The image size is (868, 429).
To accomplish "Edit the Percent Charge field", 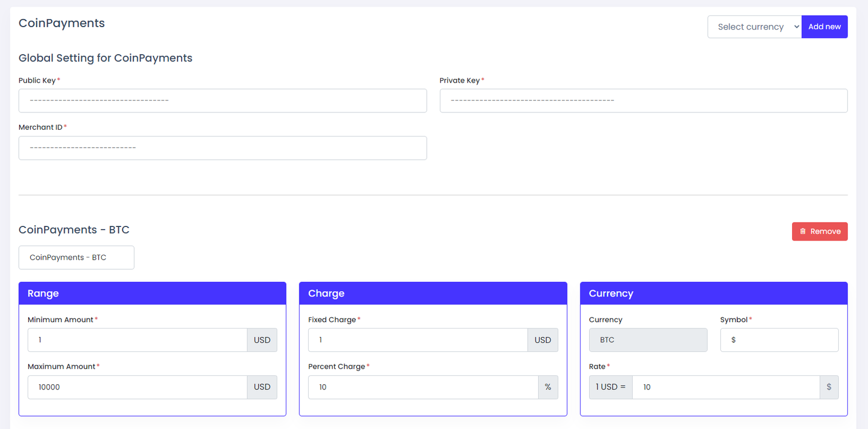I will (423, 387).
